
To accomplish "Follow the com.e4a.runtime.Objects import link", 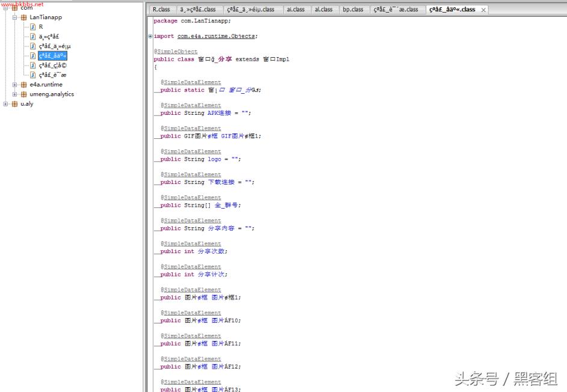I will pyautogui.click(x=216, y=36).
